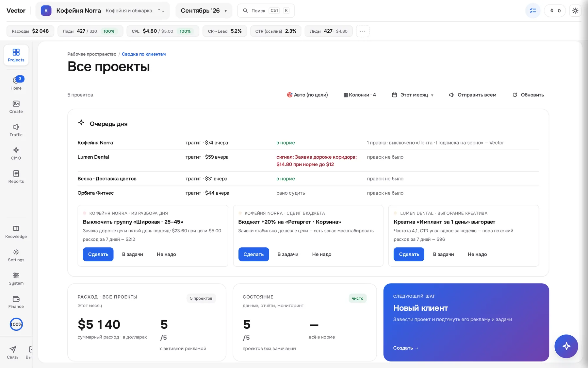Click Не надо on Выключить группу card

click(166, 254)
